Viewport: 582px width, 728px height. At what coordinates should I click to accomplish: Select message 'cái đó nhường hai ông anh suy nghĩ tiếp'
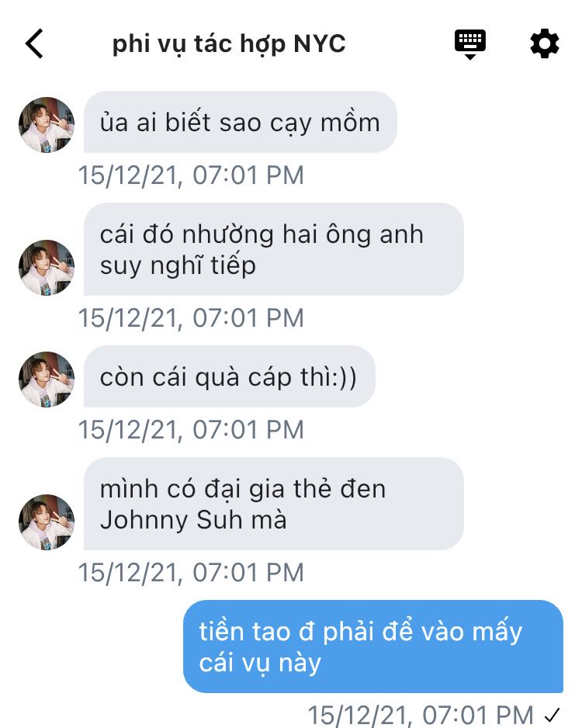point(273,249)
